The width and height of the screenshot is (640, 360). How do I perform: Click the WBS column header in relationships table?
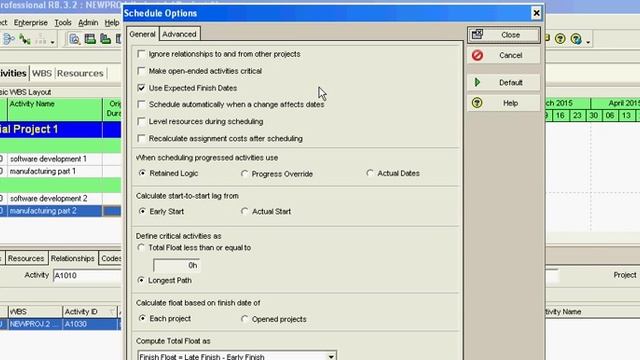click(x=34, y=312)
